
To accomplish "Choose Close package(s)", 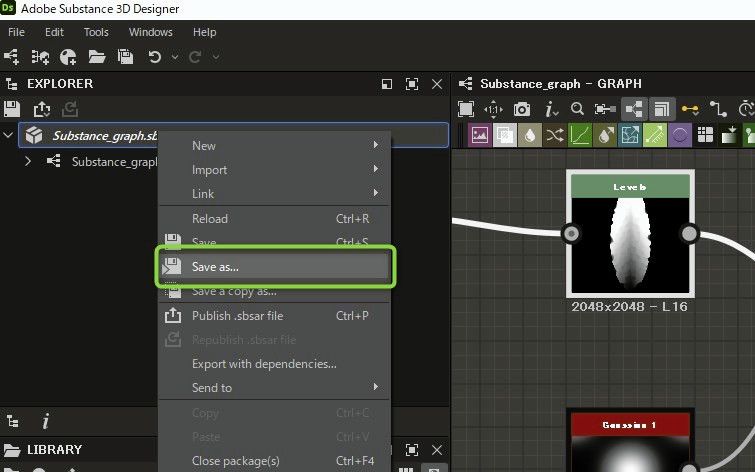I will [273, 461].
